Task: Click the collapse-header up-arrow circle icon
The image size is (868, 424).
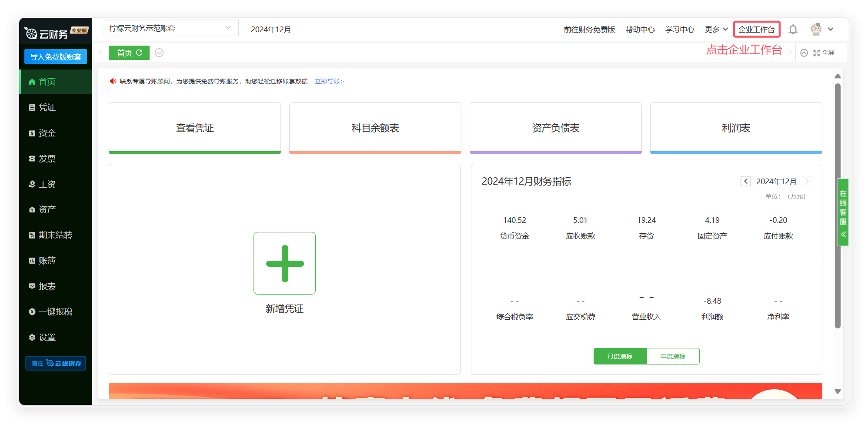Action: pyautogui.click(x=804, y=53)
